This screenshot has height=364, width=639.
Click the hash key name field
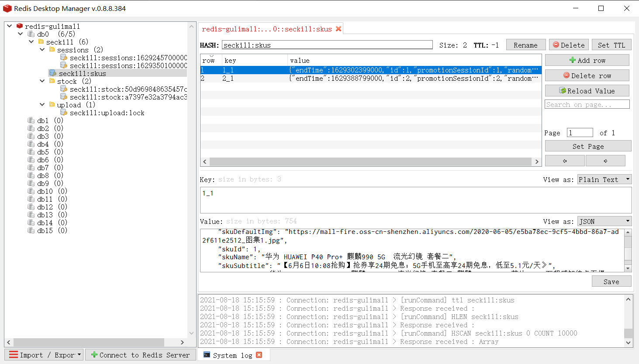pyautogui.click(x=327, y=45)
